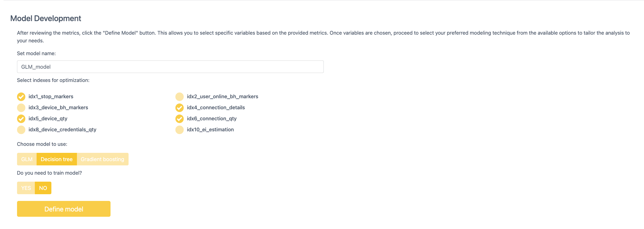
Task: Tick the idx8_device_credentials_qty checkbox
Action: tap(21, 129)
